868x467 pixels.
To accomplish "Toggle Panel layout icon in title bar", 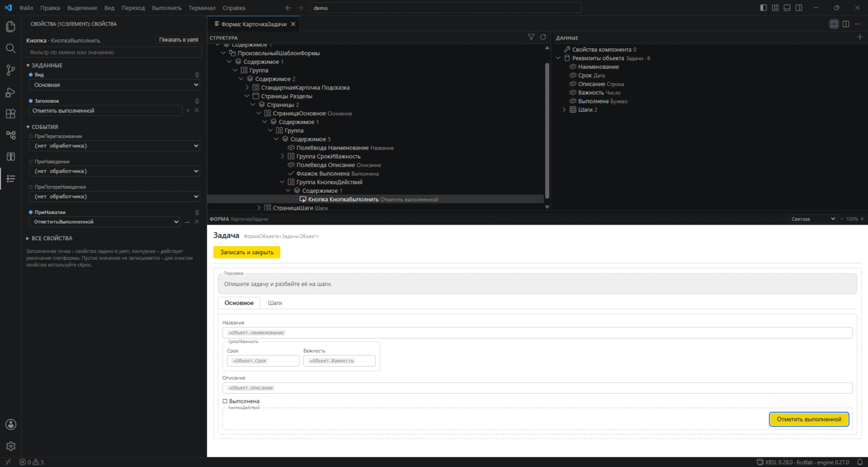I will pyautogui.click(x=787, y=8).
